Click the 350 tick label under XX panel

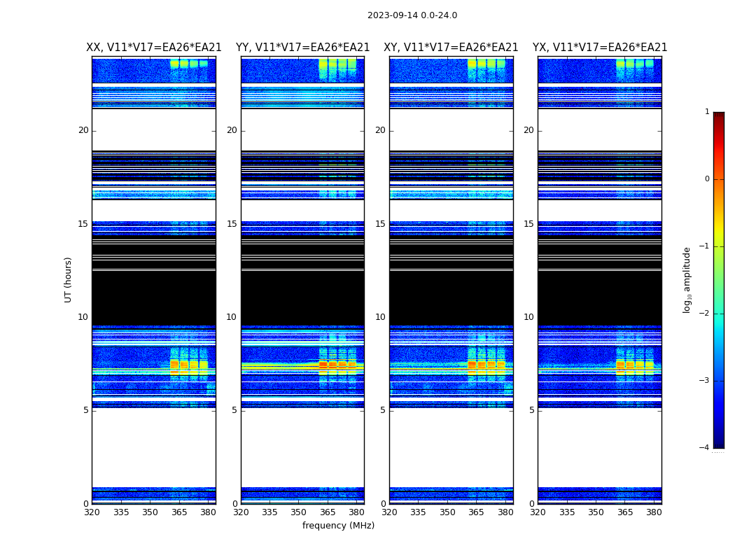click(150, 512)
